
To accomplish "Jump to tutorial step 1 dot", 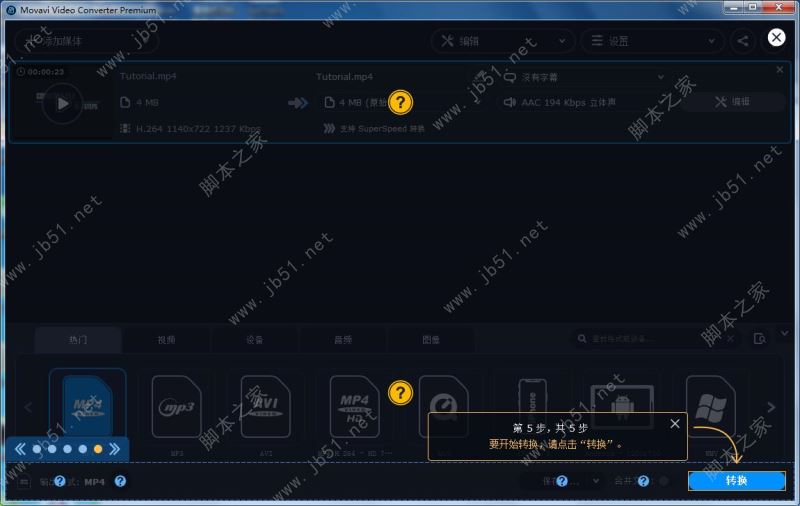I will pyautogui.click(x=37, y=449).
